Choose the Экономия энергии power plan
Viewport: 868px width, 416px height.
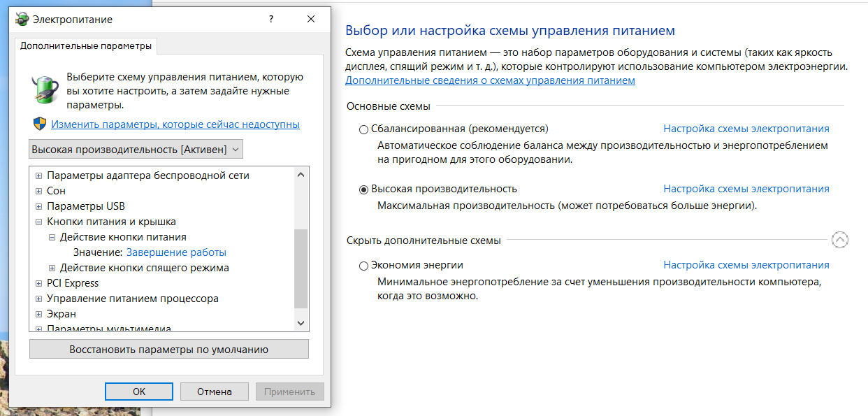[363, 266]
